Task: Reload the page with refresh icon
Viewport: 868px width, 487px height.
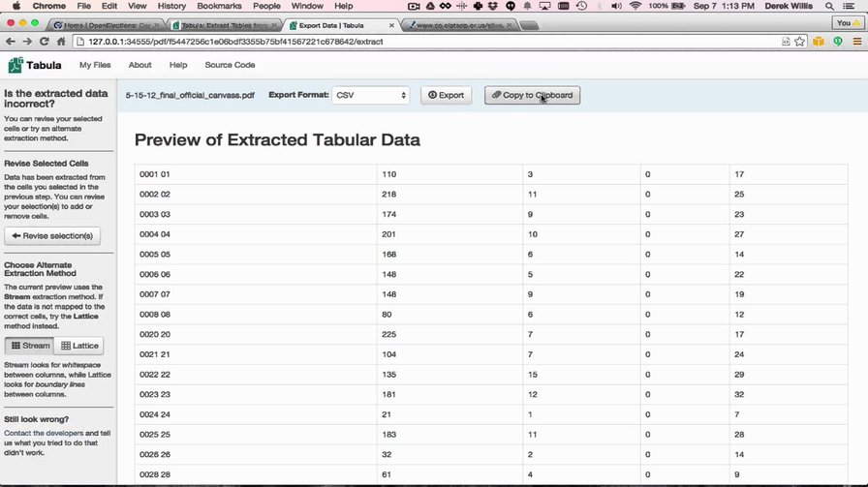Action: point(45,42)
